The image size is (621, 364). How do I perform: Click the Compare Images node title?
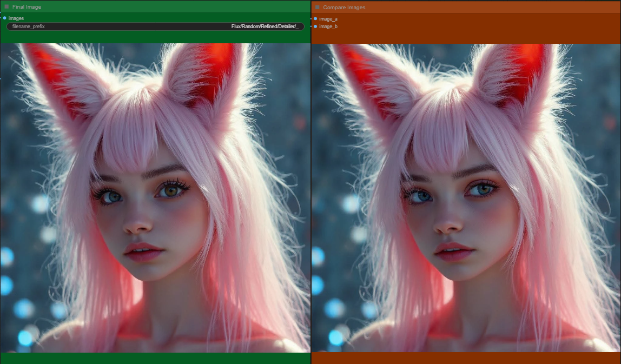[x=344, y=7]
